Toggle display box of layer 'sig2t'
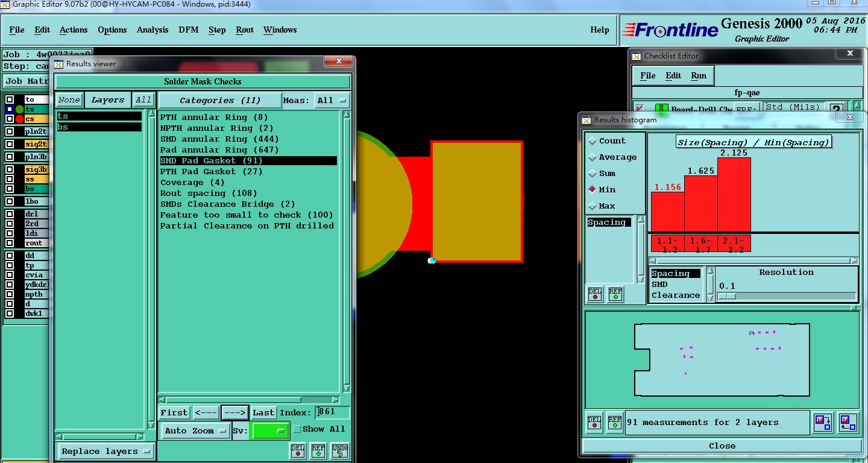The image size is (868, 463). [10, 144]
